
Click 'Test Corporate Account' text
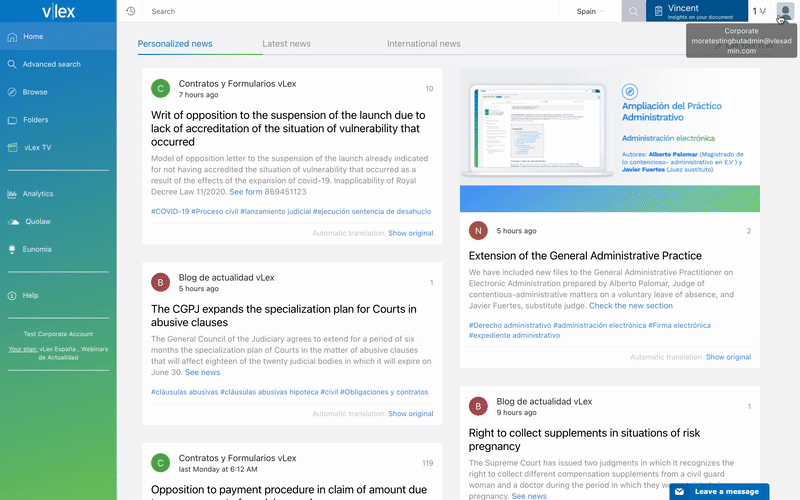(58, 334)
